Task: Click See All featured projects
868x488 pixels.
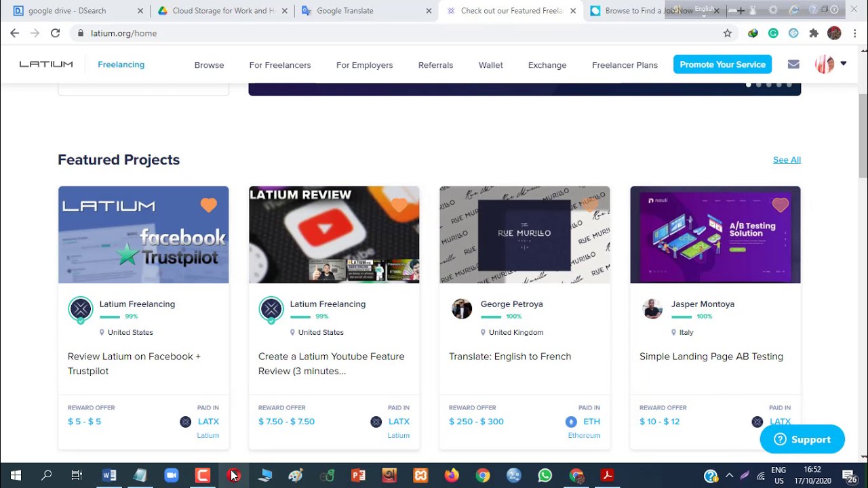Action: pos(787,160)
